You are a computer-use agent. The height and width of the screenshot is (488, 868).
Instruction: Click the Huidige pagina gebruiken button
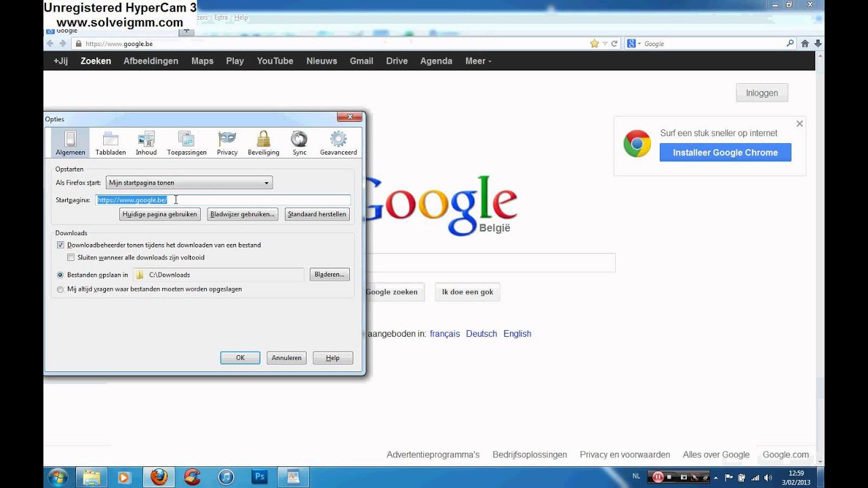tap(160, 214)
